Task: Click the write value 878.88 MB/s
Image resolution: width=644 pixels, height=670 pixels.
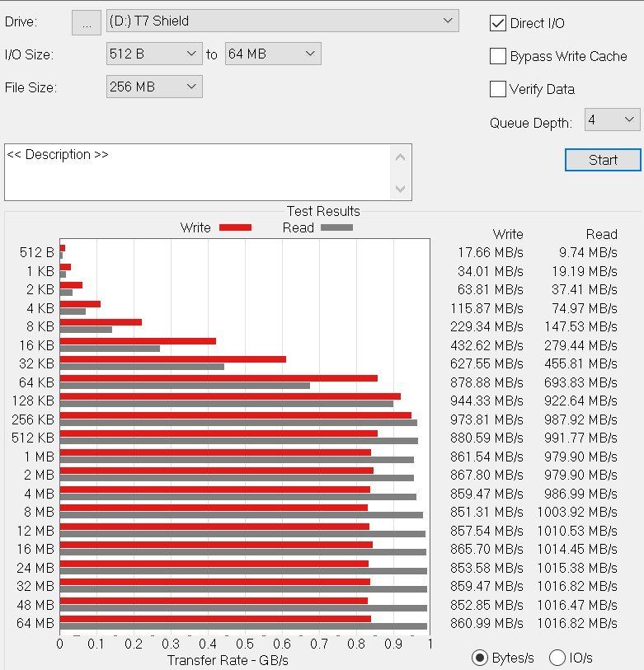Action: pos(487,382)
